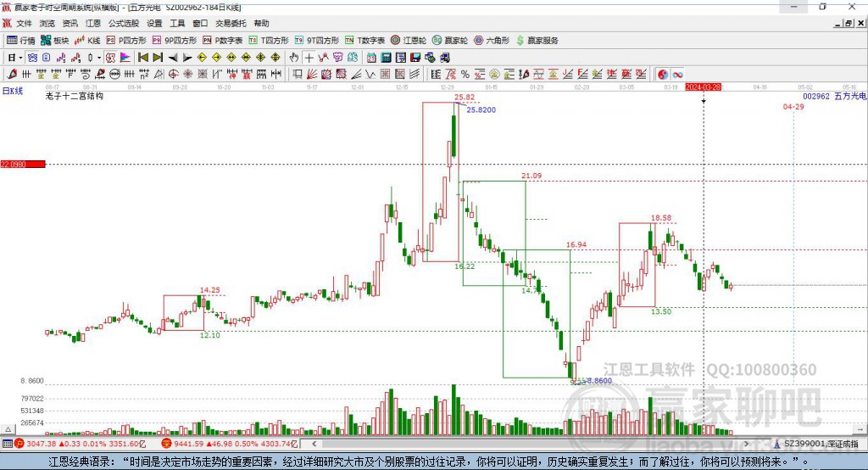The height and width of the screenshot is (470, 868).
Task: Click Shenzhen index 9441.59 status entry
Action: pos(230,444)
